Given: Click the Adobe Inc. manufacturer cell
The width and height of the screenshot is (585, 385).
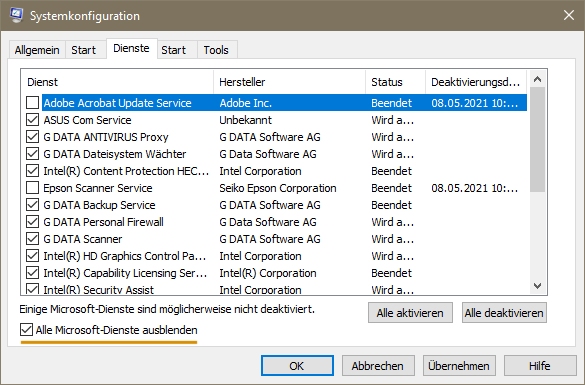Looking at the screenshot, I should click(245, 103).
